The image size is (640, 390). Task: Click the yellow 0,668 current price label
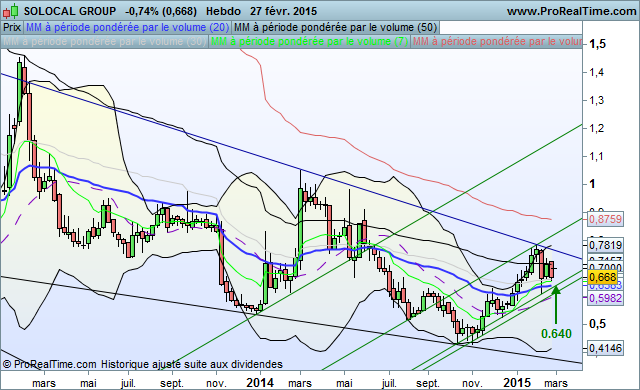tap(603, 277)
